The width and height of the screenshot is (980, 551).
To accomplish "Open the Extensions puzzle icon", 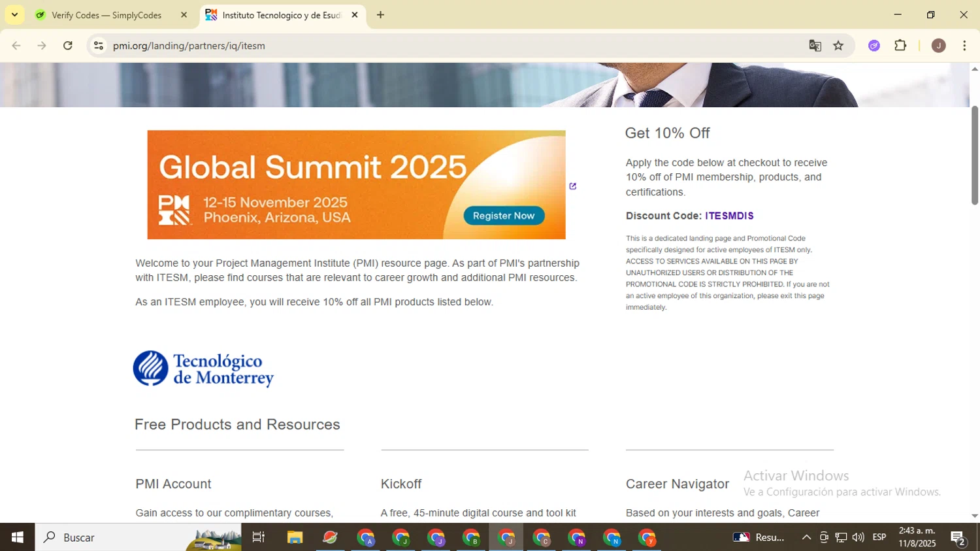I will coord(900,46).
